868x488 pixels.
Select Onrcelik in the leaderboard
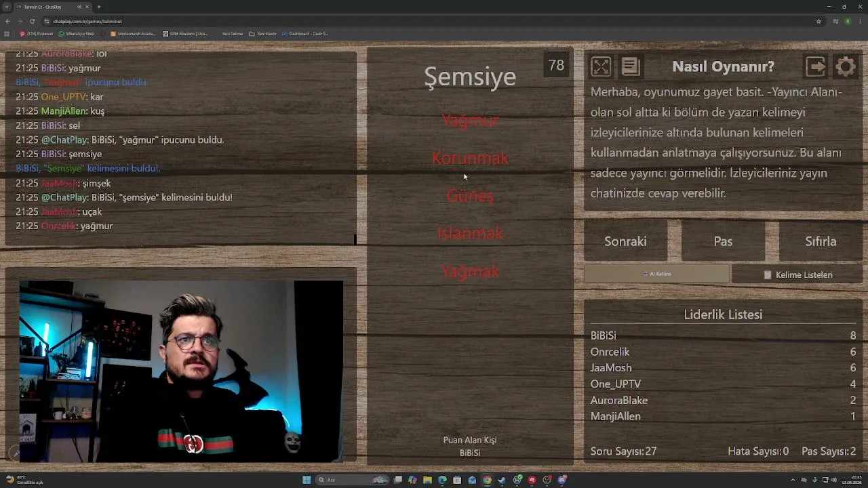click(610, 352)
